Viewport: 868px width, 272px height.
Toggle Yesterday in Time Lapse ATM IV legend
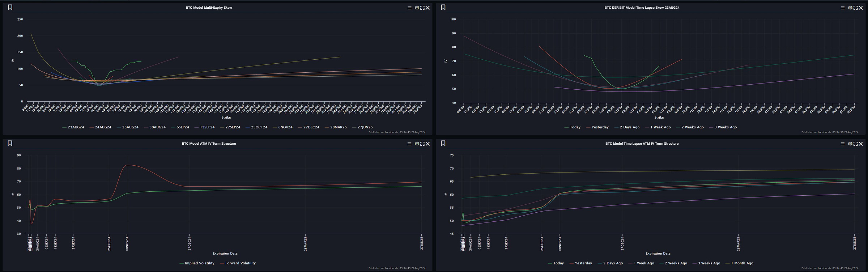pos(580,263)
